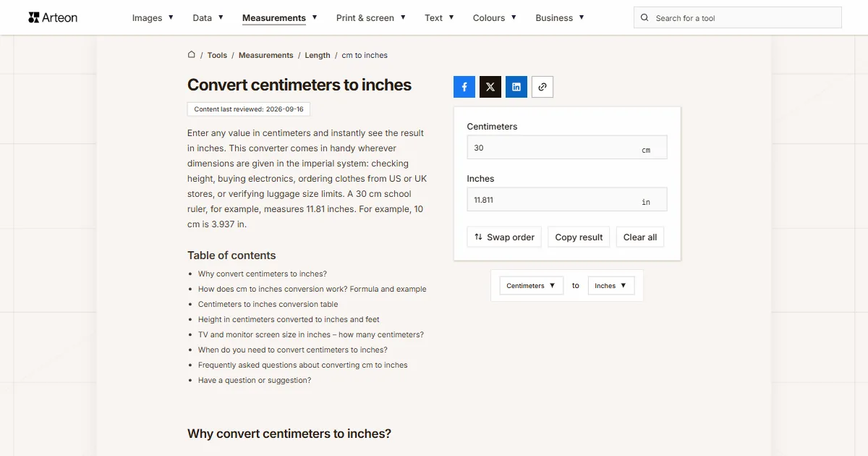Go to Length breadcrumb link
Viewport: 868px width, 456px height.
[x=318, y=55]
